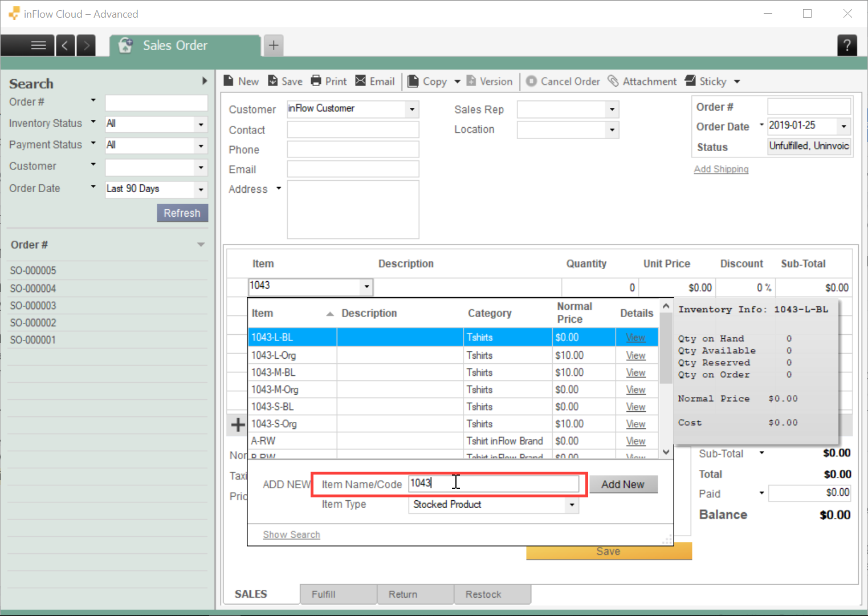Switch to the Return tab
Viewport: 868px width, 616px height.
point(415,594)
